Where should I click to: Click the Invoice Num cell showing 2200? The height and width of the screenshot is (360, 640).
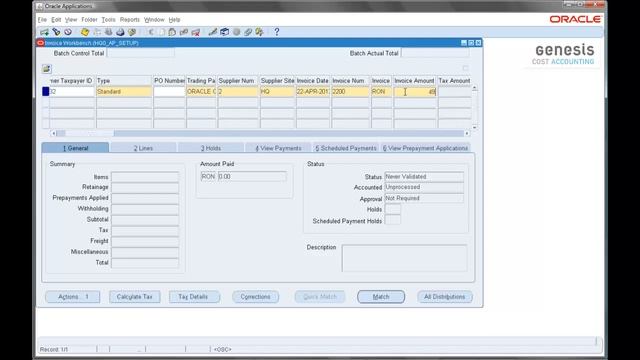[x=350, y=92]
